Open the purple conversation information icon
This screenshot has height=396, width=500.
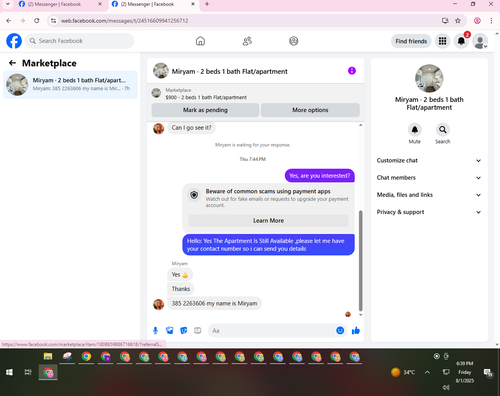coord(352,71)
